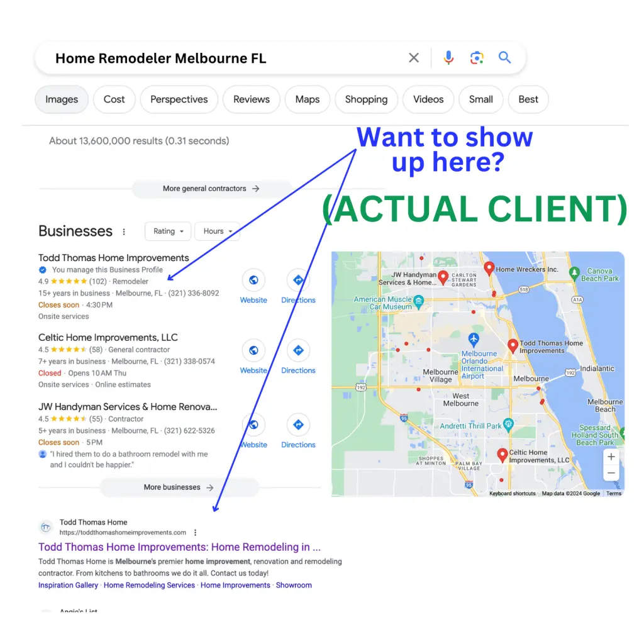Open Todd Thomas Home Improvements: Home Remodeling result

point(179,548)
